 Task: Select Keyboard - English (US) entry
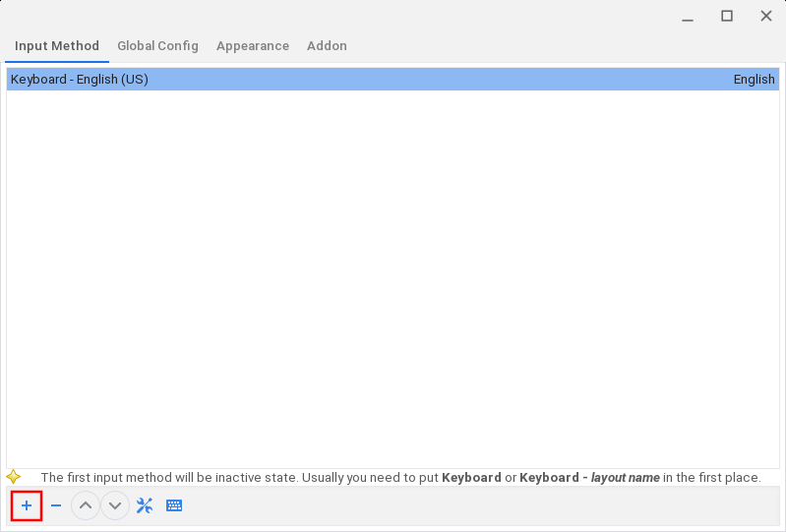tap(80, 79)
